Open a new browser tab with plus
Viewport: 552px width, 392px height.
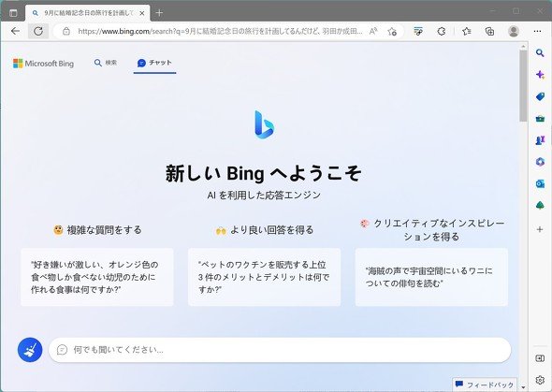[x=159, y=13]
